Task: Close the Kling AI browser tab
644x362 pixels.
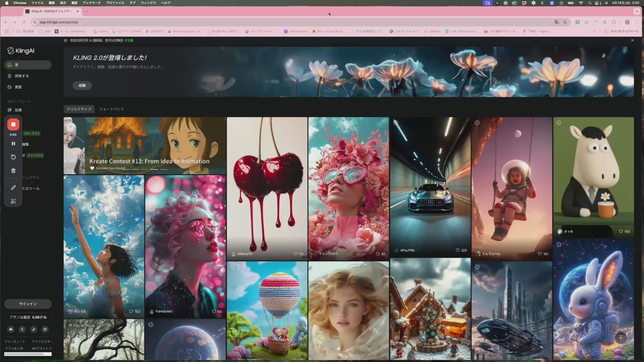Action: click(77, 11)
